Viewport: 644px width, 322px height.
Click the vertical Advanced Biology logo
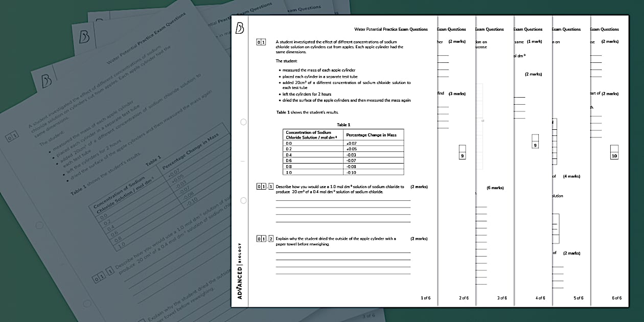point(240,271)
